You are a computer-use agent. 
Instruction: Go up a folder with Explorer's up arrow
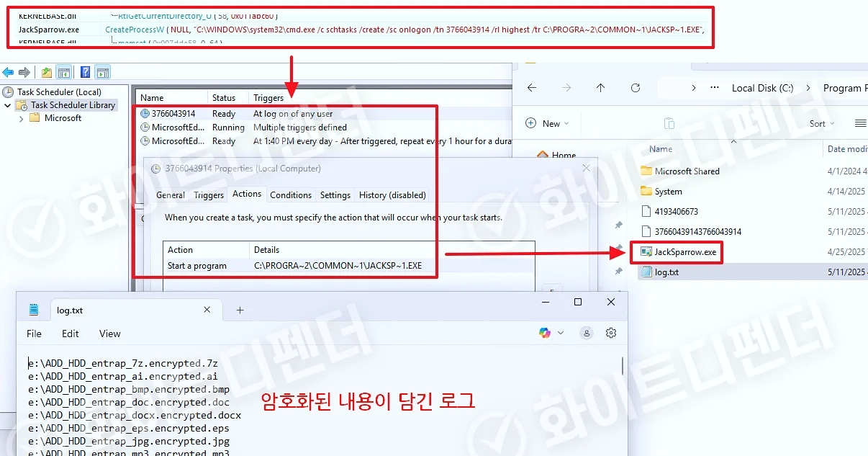pos(600,88)
